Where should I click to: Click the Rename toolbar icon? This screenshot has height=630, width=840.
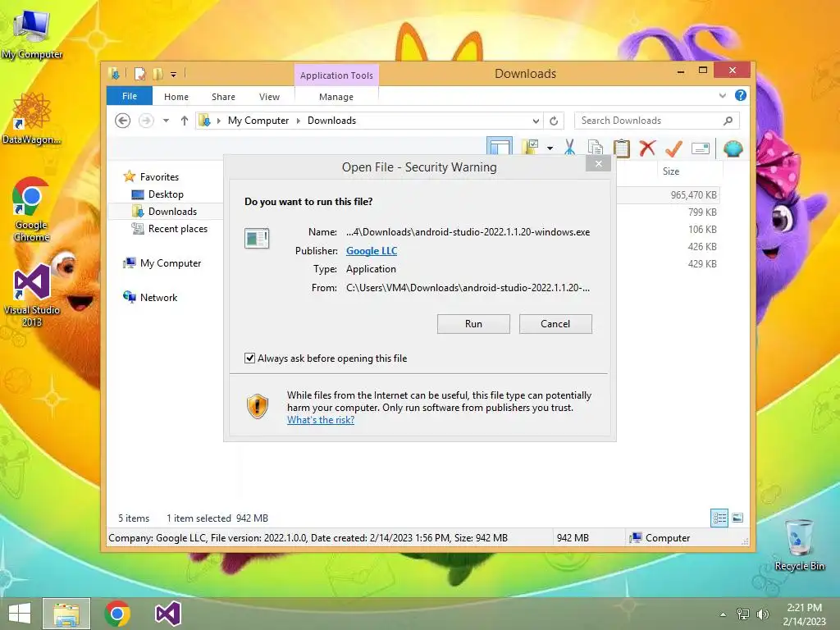pyautogui.click(x=701, y=148)
